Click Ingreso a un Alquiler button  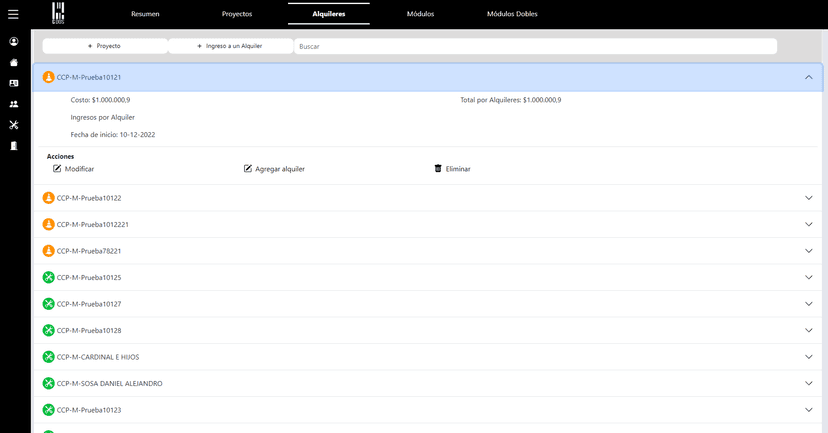click(x=230, y=46)
